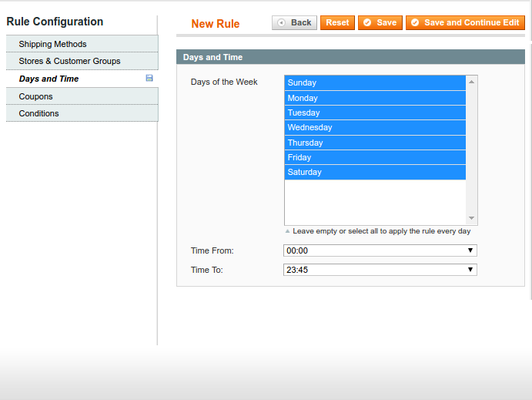
Task: Select Saturday in the days list
Action: 375,172
